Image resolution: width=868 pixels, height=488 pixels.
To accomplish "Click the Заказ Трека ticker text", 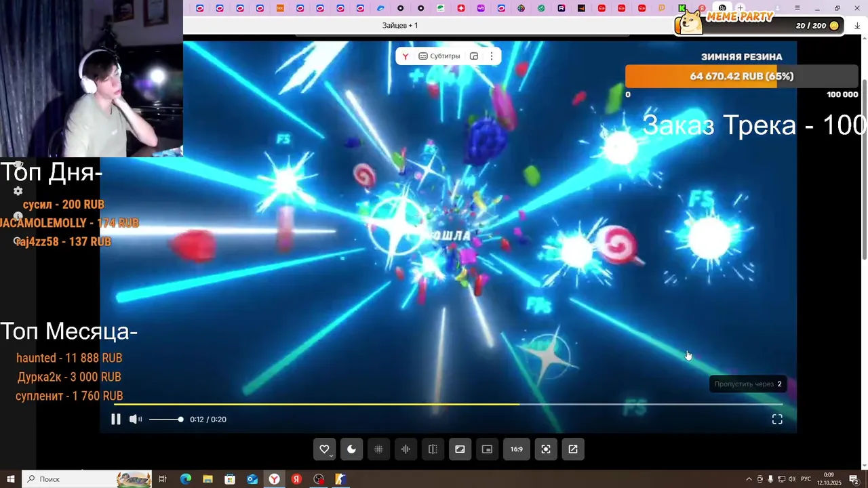I will (754, 125).
